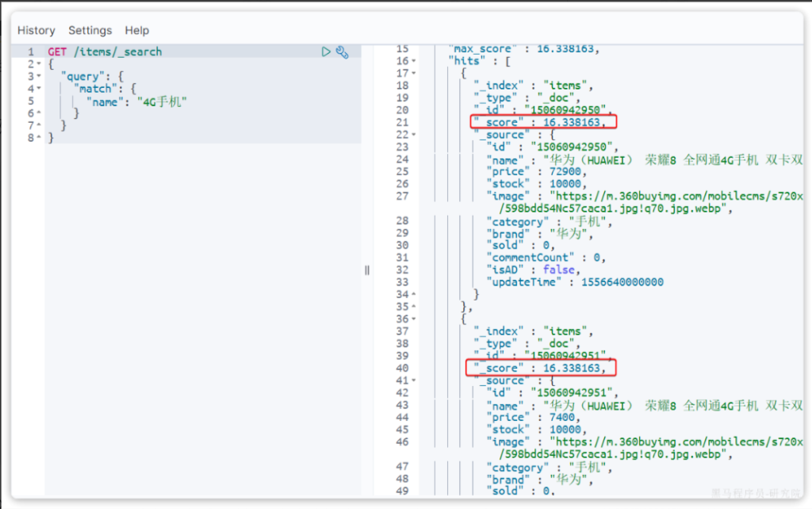This screenshot has width=812, height=509.
Task: Click the pane resizer between editor and output
Action: pos(367,270)
